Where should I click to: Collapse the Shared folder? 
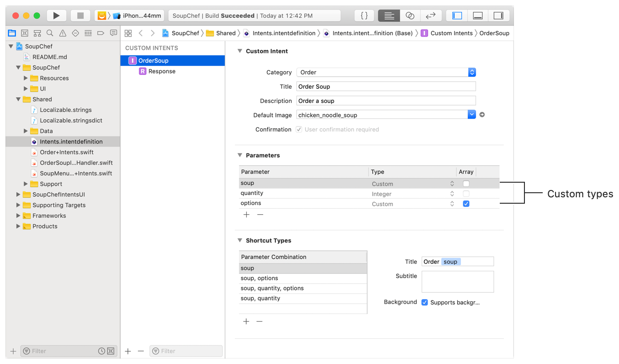19,99
